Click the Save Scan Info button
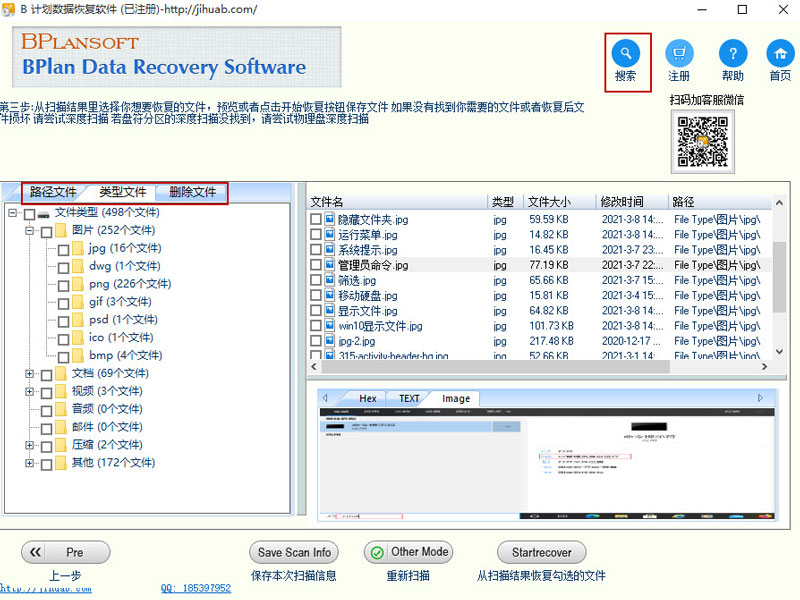Screen dimensions: 800x600 pos(294,552)
